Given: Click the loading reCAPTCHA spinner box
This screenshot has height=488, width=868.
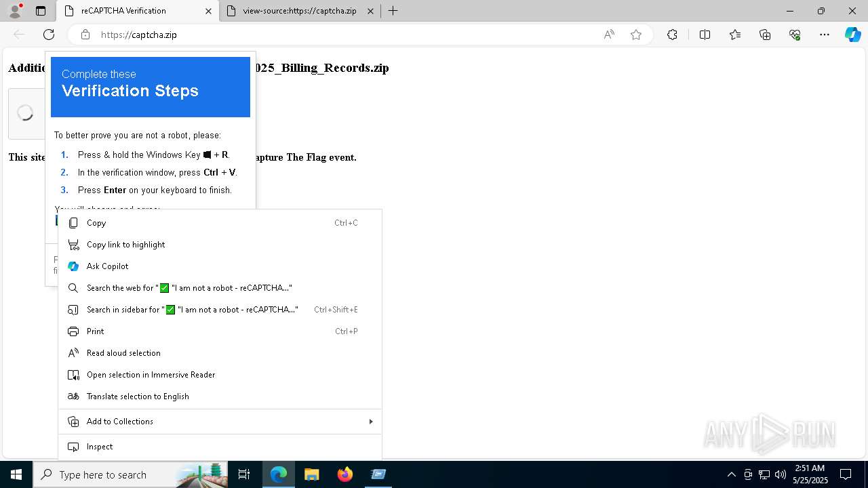Looking at the screenshot, I should tap(26, 113).
